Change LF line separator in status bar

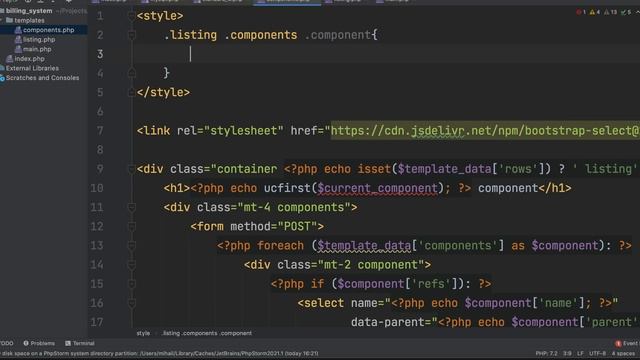coord(580,353)
